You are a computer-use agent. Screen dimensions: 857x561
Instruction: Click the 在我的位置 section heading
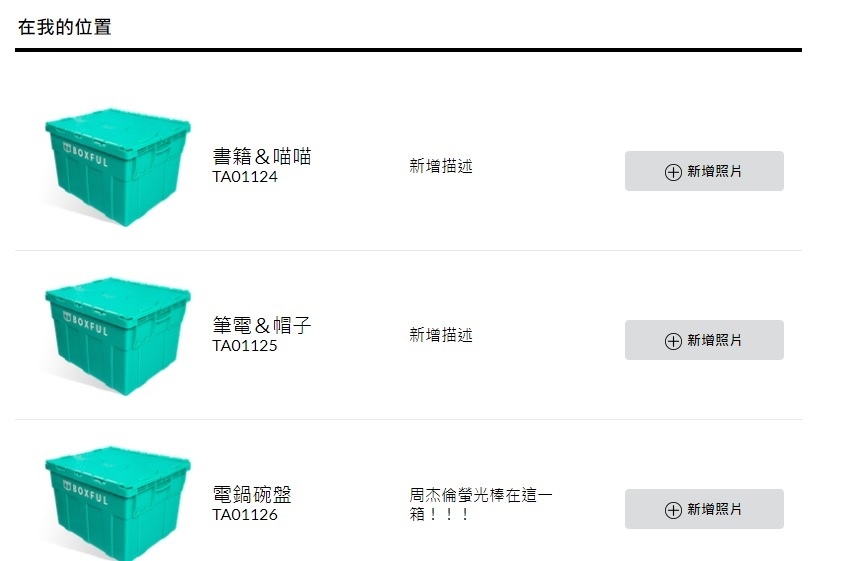(64, 27)
